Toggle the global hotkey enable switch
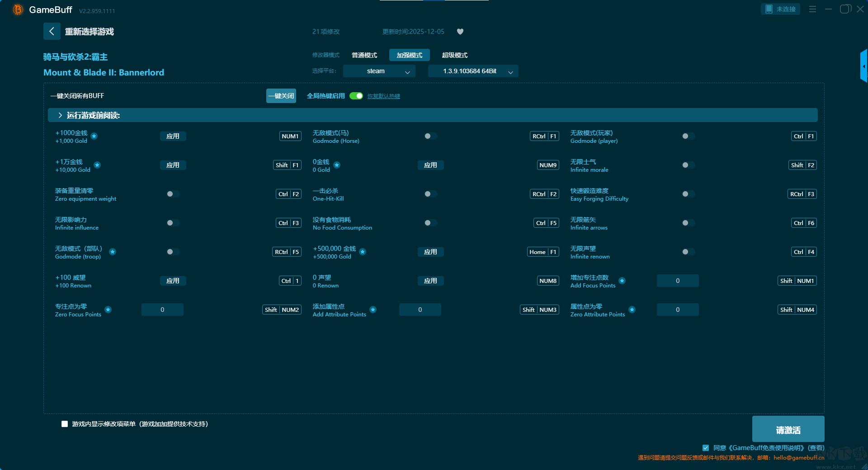868x470 pixels. click(x=356, y=96)
